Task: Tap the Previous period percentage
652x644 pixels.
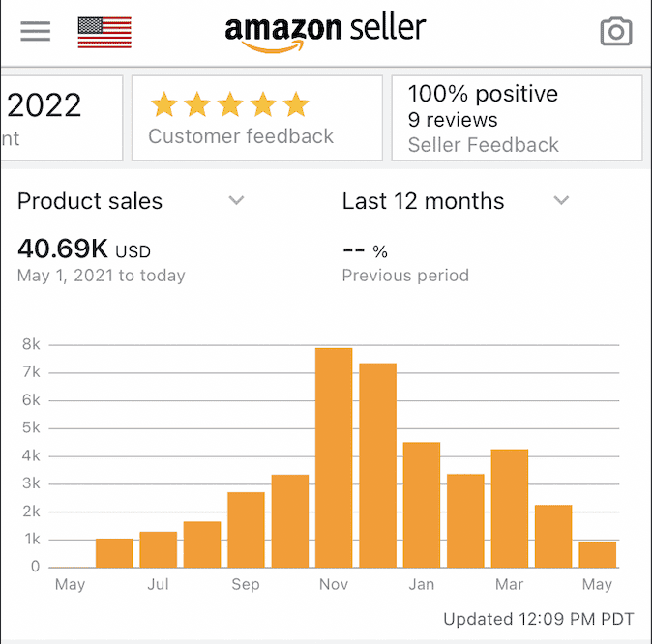Action: click(365, 250)
